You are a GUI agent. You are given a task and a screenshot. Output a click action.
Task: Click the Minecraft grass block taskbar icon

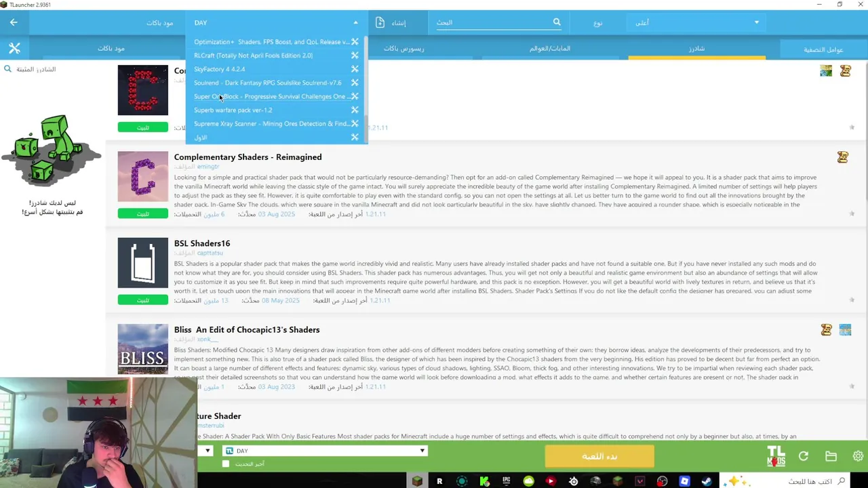coord(417,481)
